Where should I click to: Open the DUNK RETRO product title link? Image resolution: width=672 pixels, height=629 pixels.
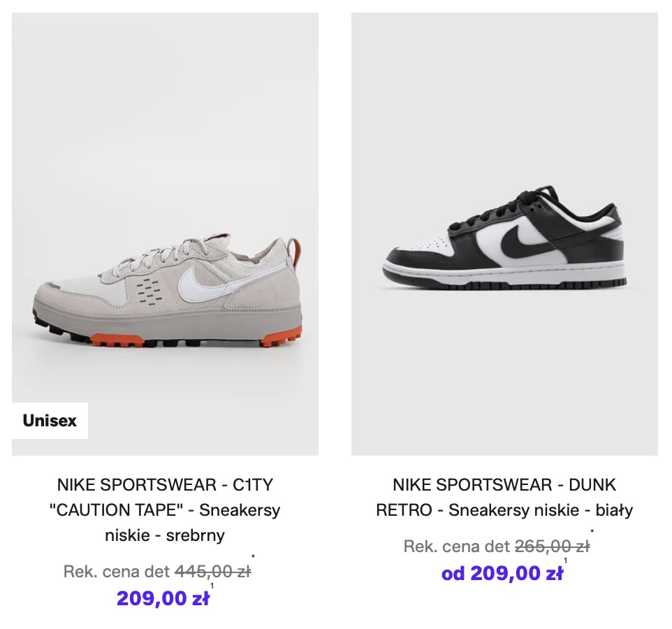[504, 498]
